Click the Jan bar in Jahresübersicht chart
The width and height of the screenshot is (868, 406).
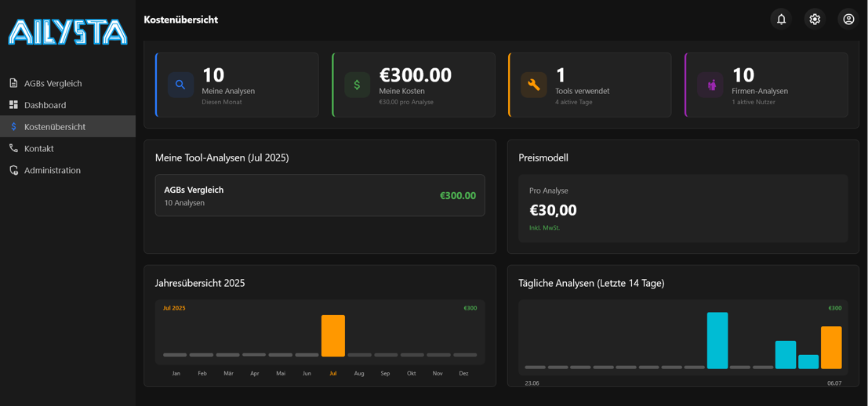[x=175, y=355]
